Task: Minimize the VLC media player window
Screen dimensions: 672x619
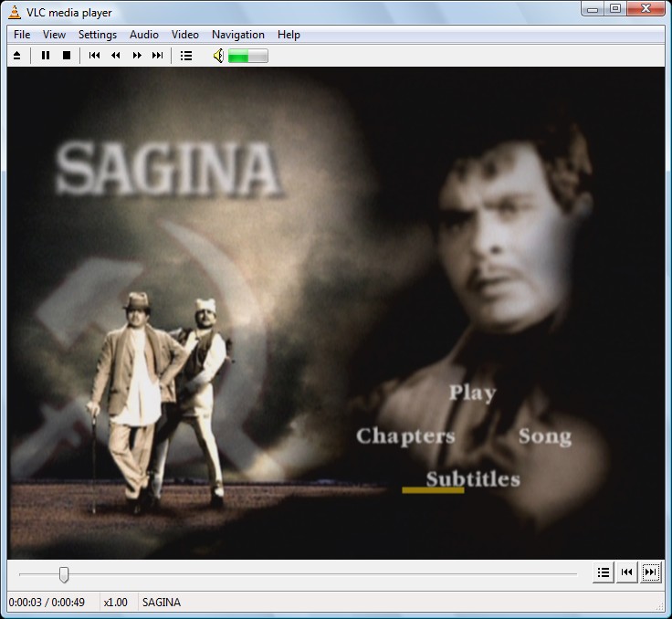Action: pos(593,8)
